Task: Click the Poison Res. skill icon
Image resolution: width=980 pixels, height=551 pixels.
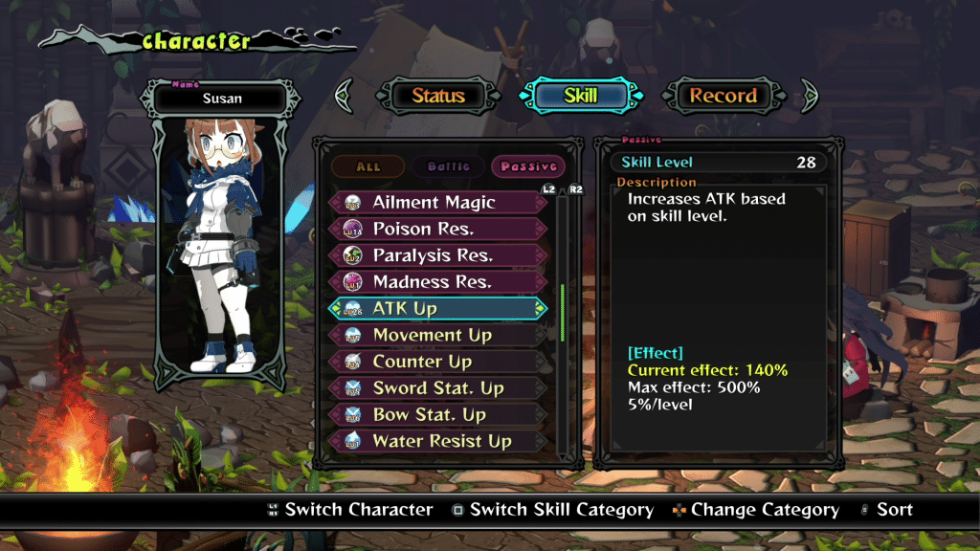Action: tap(352, 229)
